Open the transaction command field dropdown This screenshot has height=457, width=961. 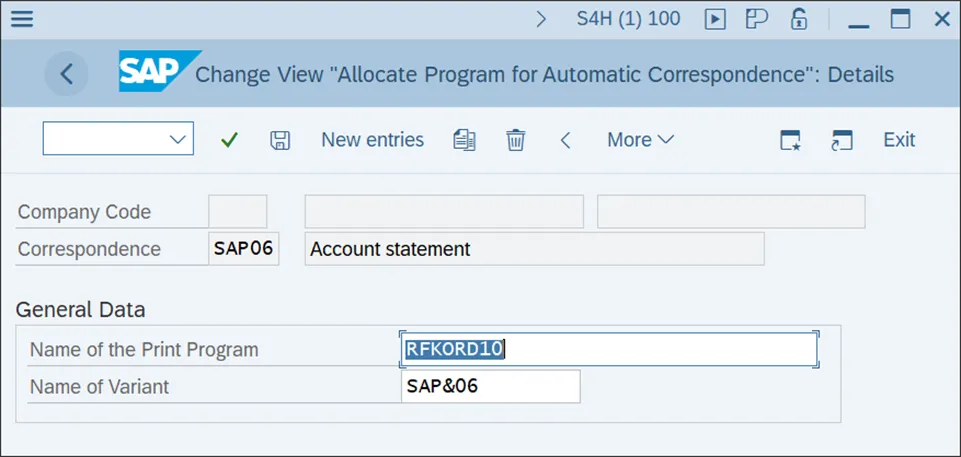tap(179, 140)
